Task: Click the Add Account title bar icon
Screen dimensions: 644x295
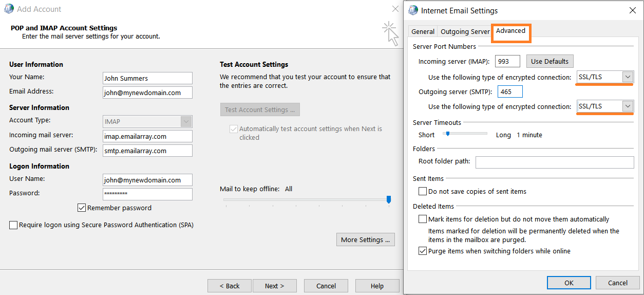Action: coord(8,9)
